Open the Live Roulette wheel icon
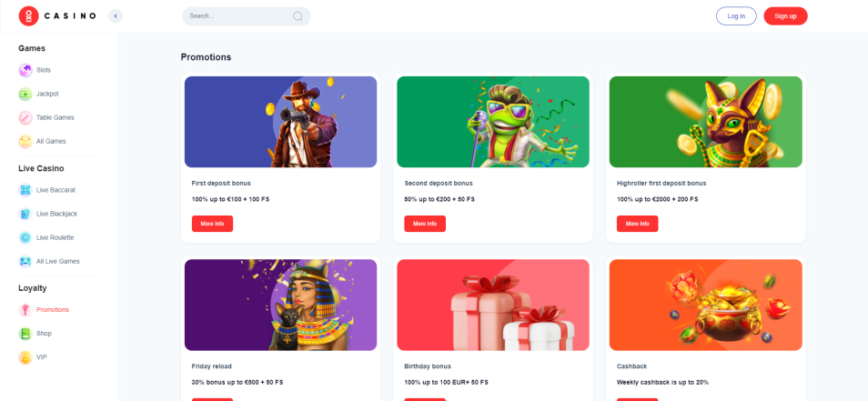The height and width of the screenshot is (401, 868). [25, 238]
